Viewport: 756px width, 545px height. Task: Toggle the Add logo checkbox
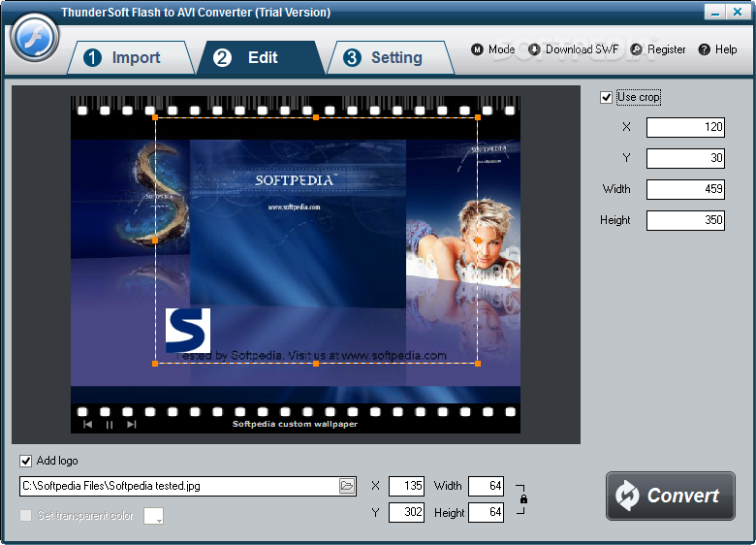tap(25, 461)
